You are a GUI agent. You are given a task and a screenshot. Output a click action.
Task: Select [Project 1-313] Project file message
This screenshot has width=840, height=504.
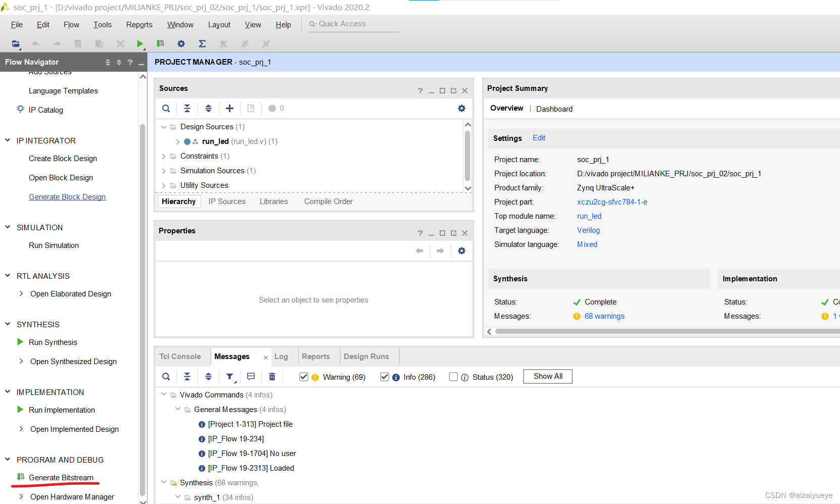250,424
